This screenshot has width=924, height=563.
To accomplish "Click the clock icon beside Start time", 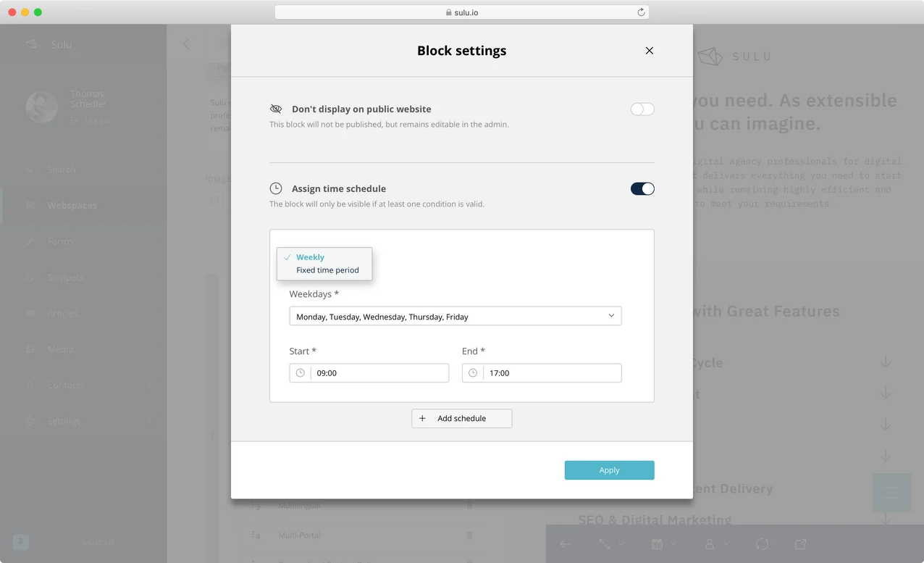I will pos(301,373).
